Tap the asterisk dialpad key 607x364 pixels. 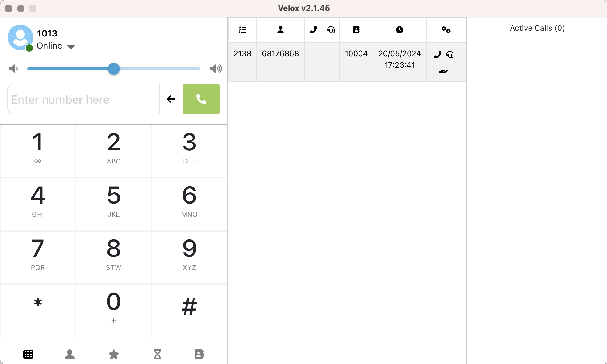click(x=38, y=311)
